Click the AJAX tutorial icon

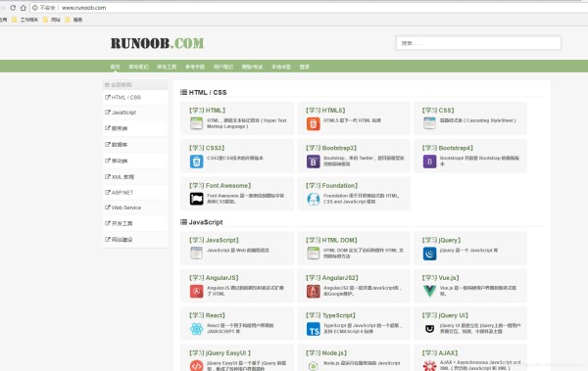pyautogui.click(x=429, y=365)
